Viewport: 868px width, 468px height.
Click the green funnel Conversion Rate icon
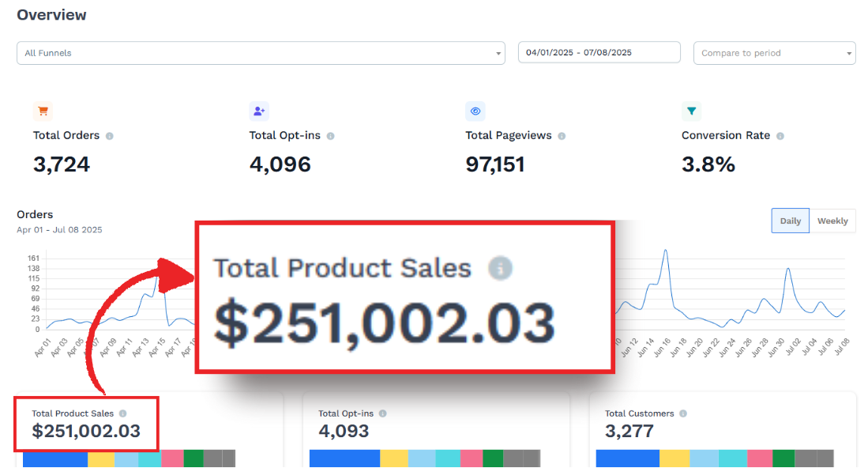691,111
